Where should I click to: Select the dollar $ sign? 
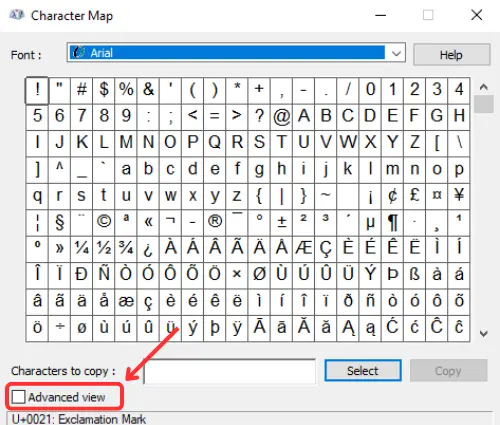(x=104, y=90)
